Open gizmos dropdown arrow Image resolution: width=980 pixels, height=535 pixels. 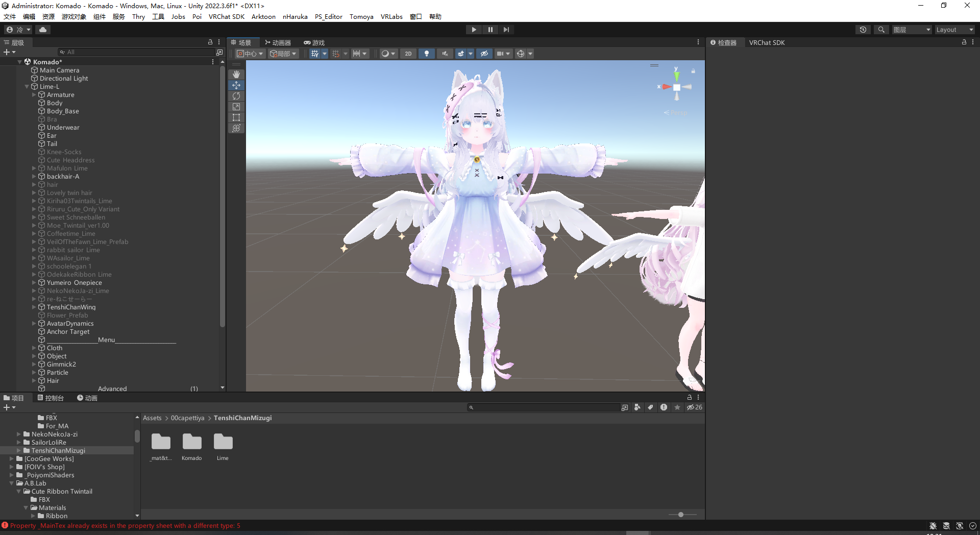pyautogui.click(x=530, y=54)
